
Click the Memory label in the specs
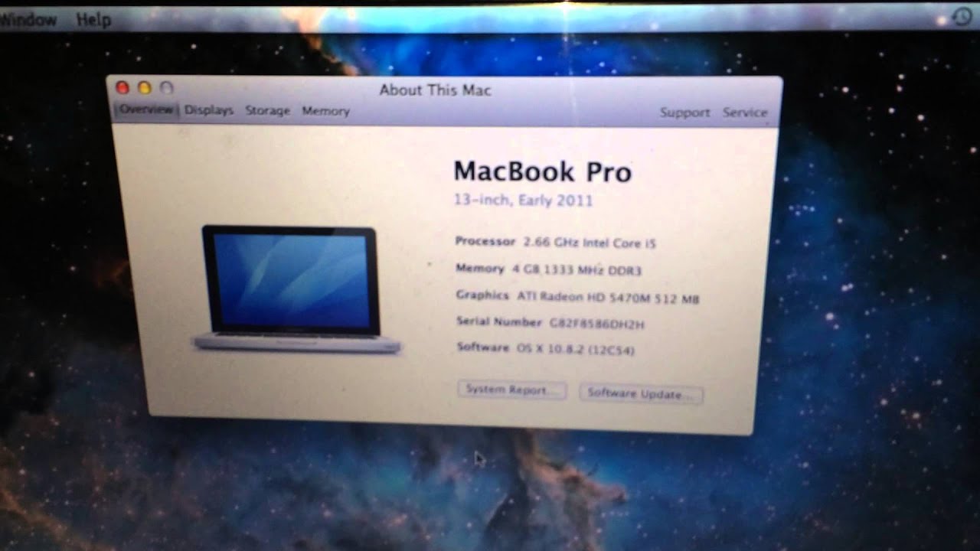[x=480, y=269]
